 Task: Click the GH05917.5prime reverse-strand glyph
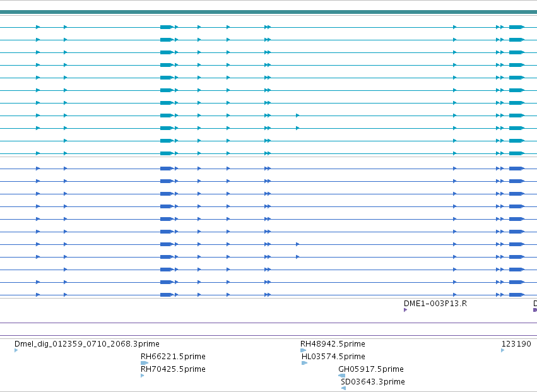click(342, 376)
